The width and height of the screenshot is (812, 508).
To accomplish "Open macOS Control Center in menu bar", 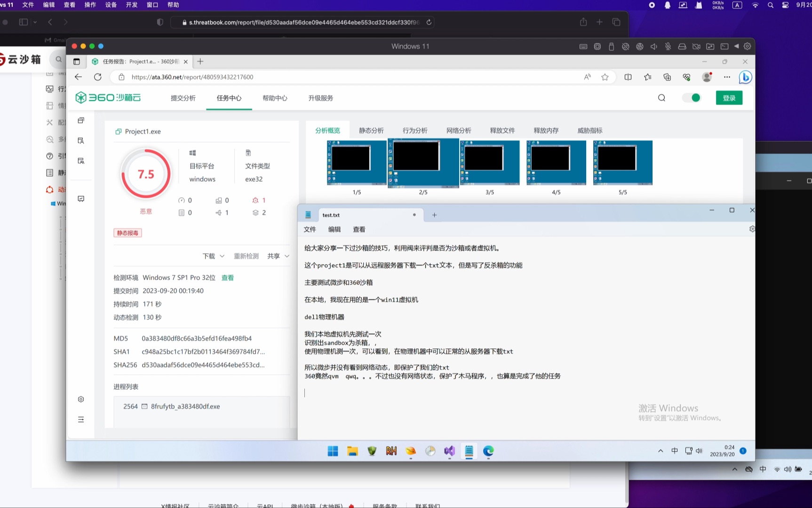I will (785, 5).
